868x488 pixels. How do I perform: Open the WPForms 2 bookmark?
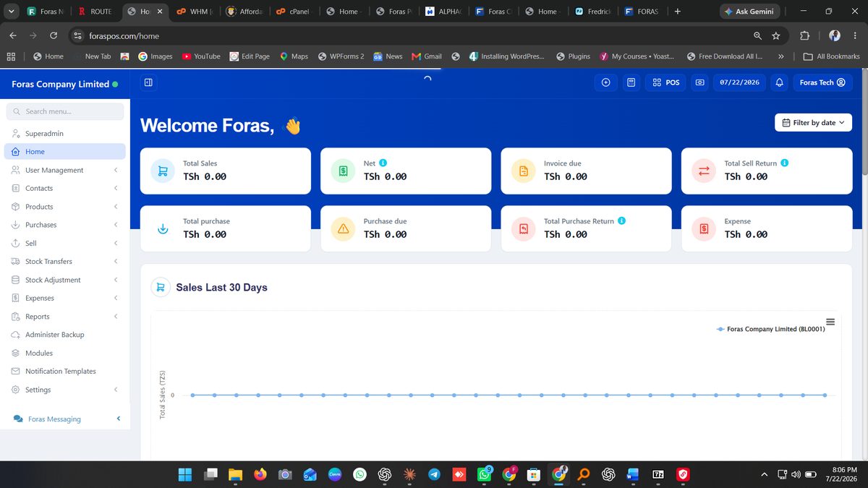click(x=341, y=56)
